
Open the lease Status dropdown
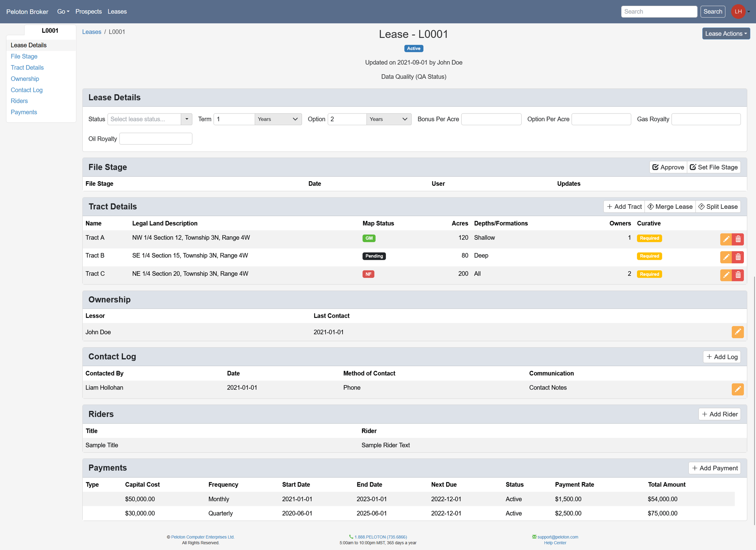click(150, 119)
